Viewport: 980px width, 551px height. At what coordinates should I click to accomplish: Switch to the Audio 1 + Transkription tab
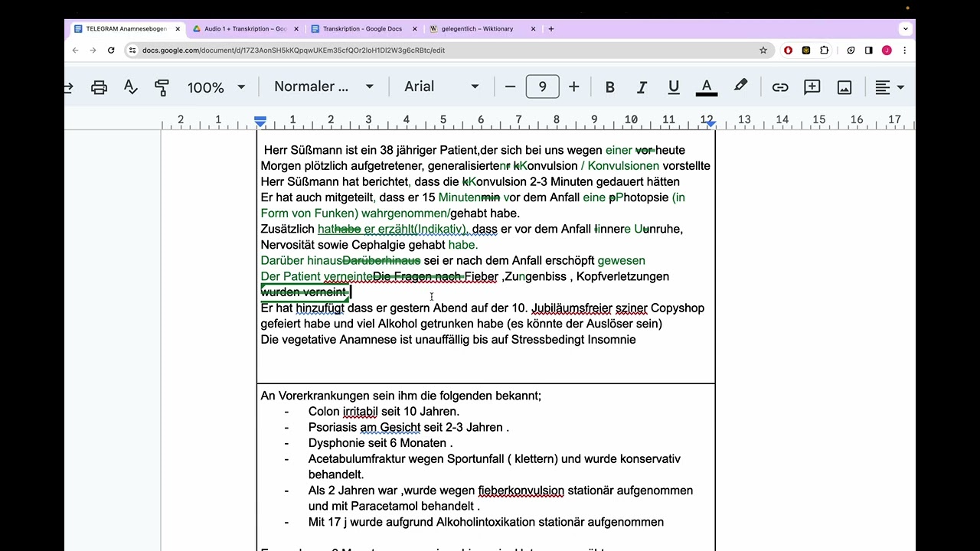(245, 29)
